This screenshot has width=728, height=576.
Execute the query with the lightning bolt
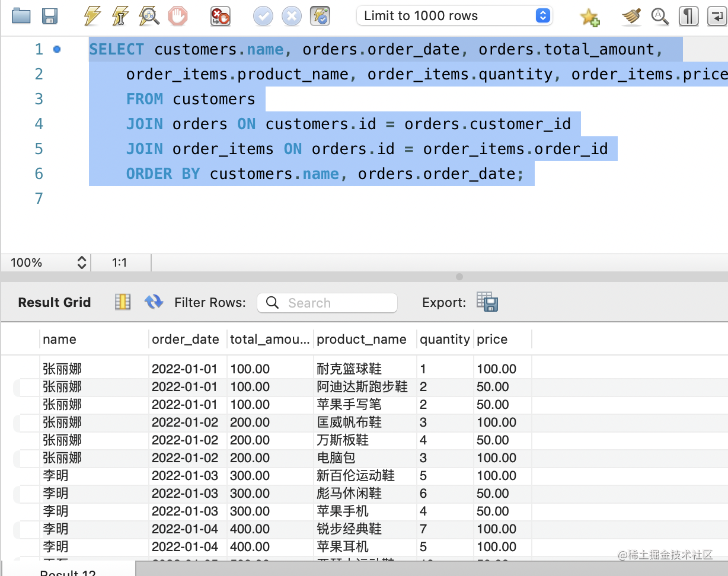point(92,16)
